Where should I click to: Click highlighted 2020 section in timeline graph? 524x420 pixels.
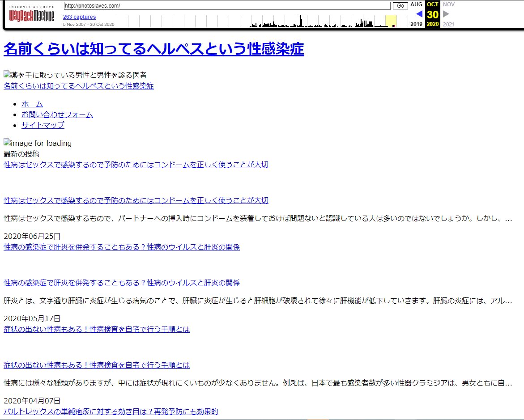pos(391,21)
